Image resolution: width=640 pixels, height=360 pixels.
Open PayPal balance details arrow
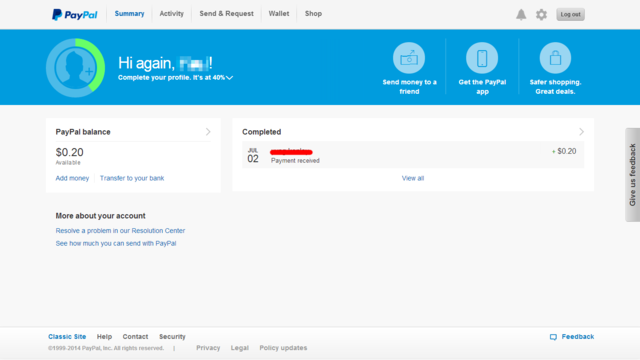(208, 132)
